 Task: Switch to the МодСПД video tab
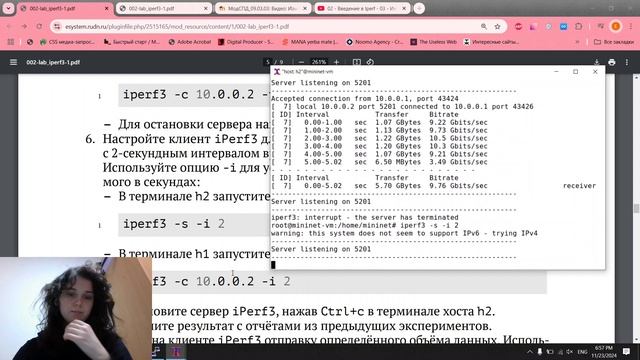(262, 8)
